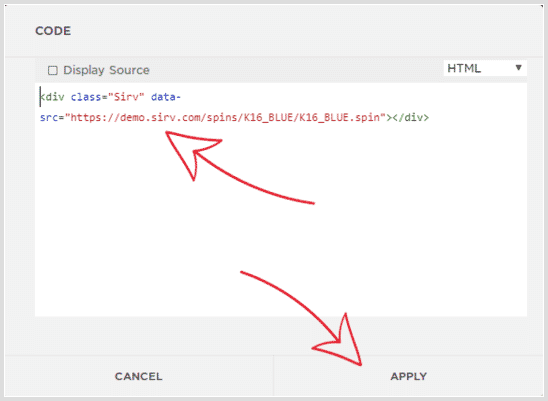Click inside the code editor area
Image resolution: width=548 pixels, height=401 pixels.
coord(281,200)
